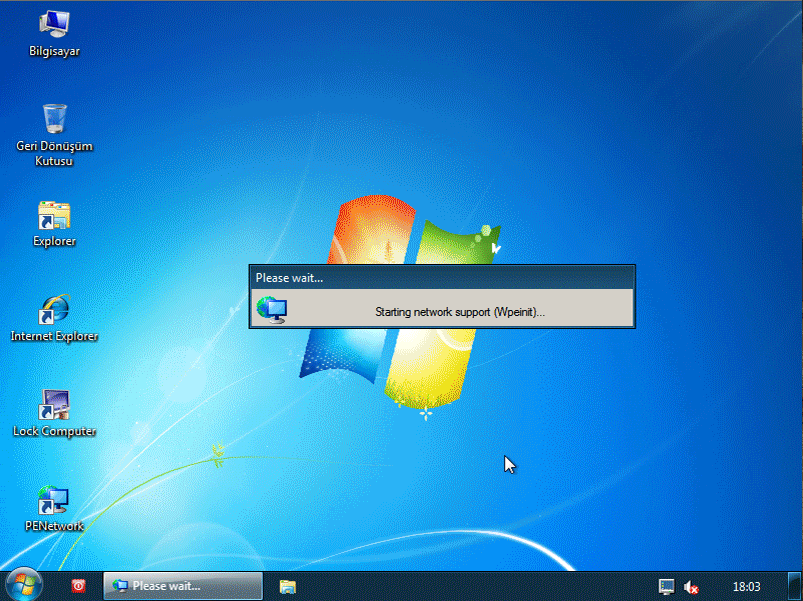Open the 18:03 system clock
This screenshot has height=601, width=803.
tap(746, 587)
